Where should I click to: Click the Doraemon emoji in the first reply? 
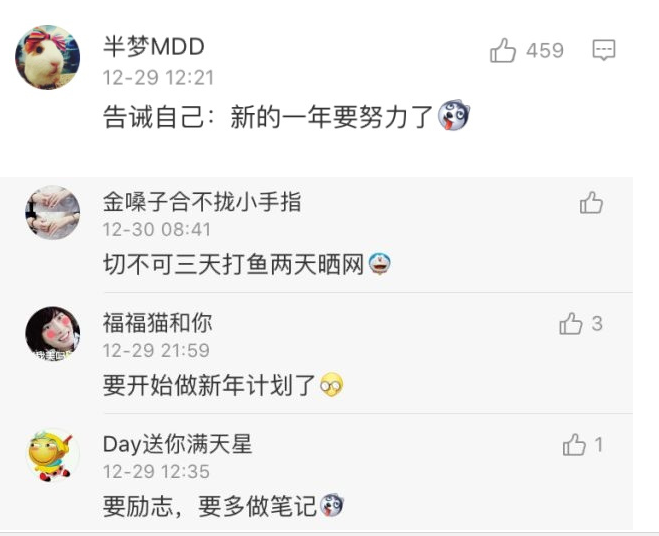pyautogui.click(x=380, y=264)
